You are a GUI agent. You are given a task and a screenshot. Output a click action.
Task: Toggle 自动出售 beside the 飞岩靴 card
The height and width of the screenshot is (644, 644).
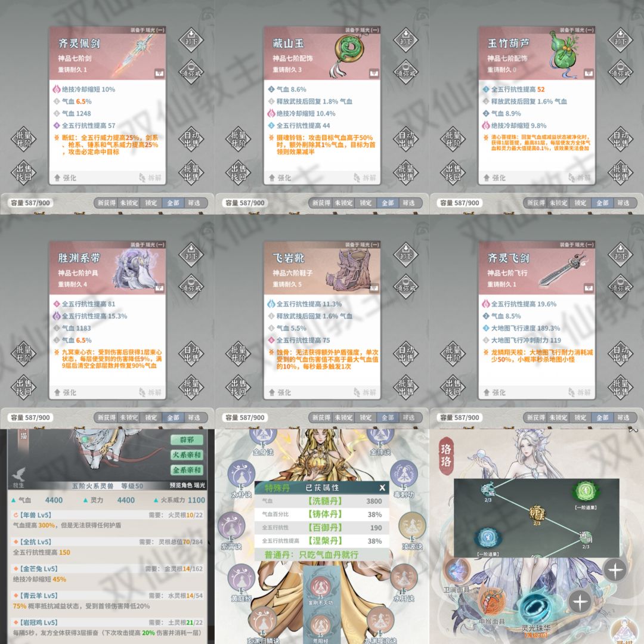point(406,354)
